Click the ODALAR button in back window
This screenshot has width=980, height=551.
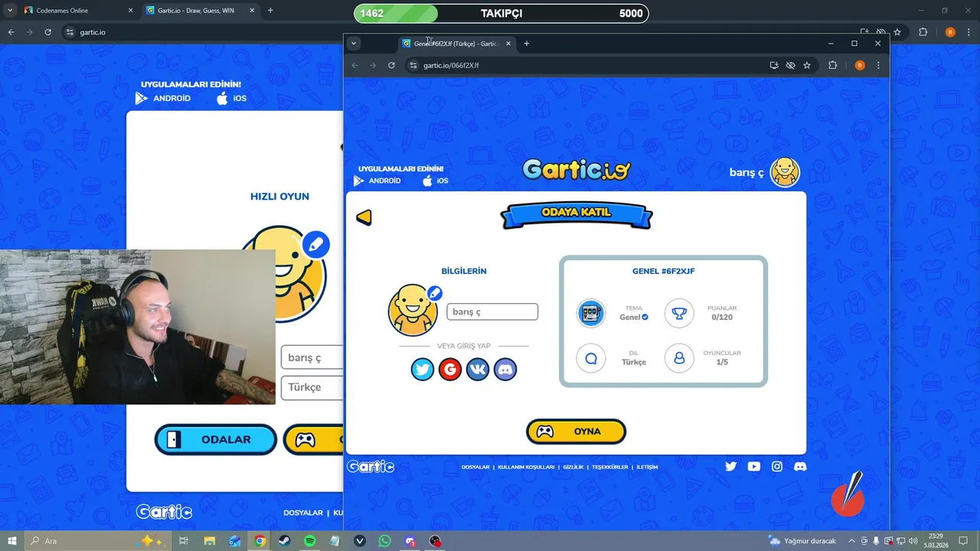[216, 440]
